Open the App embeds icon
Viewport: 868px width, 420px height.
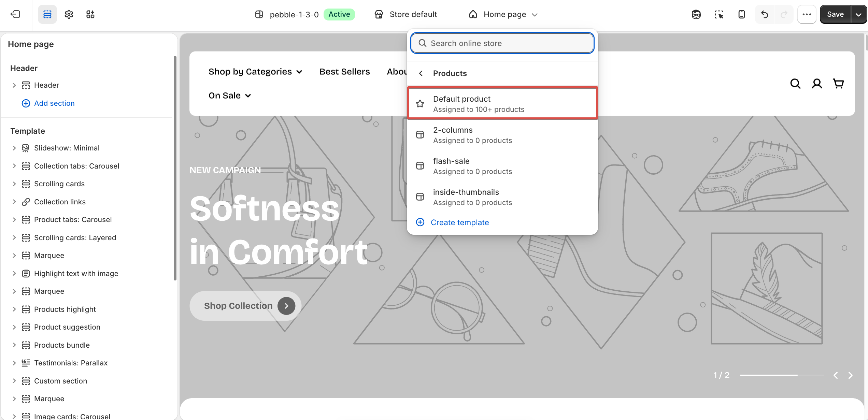(90, 14)
